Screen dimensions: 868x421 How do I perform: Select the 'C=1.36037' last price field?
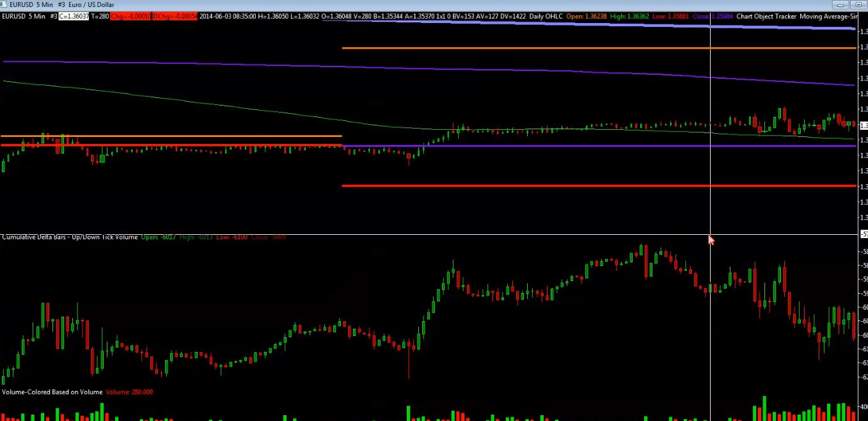pos(73,16)
